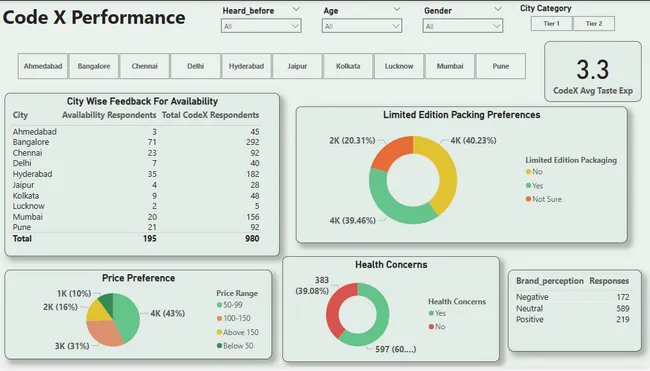Choose the Mumbai slicer button

point(450,66)
